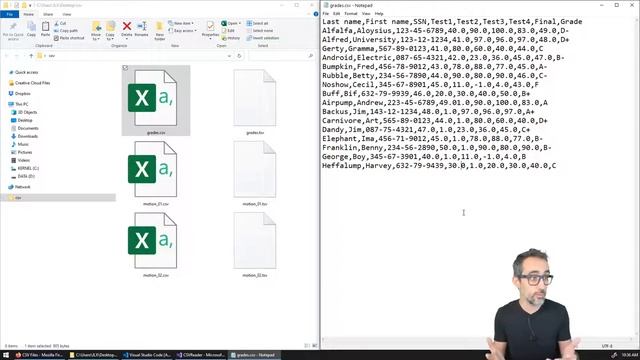Open the Easy access dropdown
The image size is (640, 360).
[x=182, y=31]
